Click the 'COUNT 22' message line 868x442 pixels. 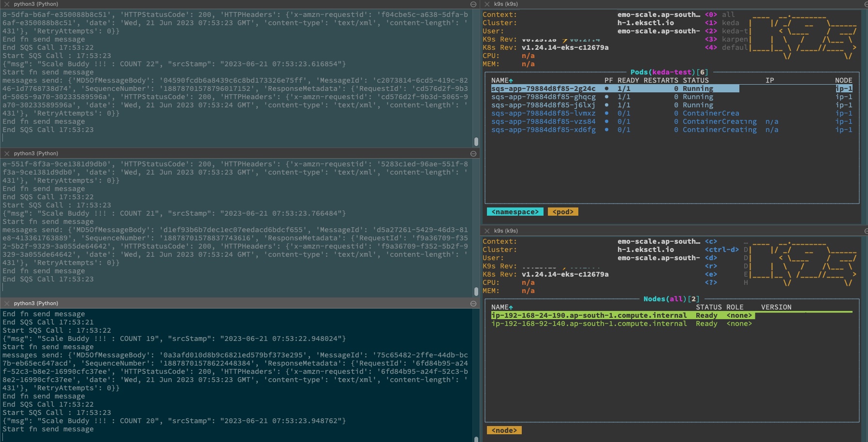tap(174, 64)
